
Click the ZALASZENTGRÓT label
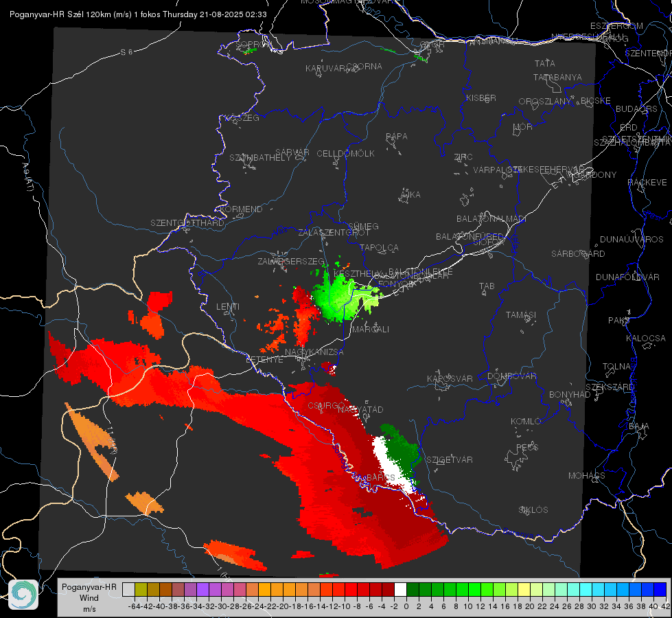click(334, 233)
